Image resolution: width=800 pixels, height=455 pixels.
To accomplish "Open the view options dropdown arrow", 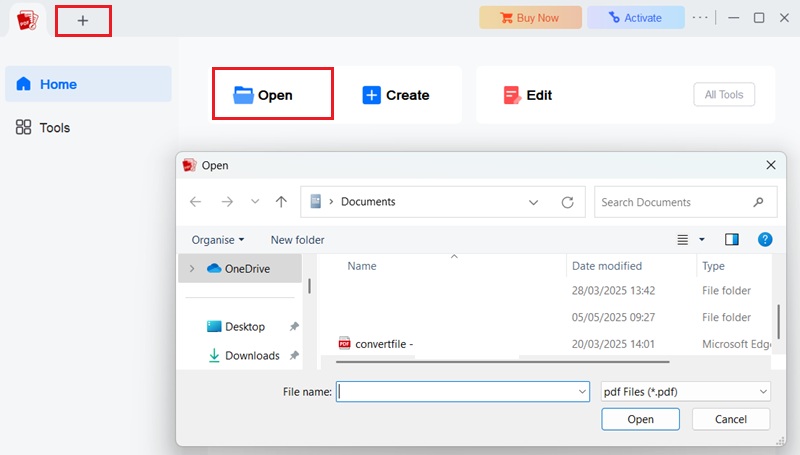I will coord(702,240).
